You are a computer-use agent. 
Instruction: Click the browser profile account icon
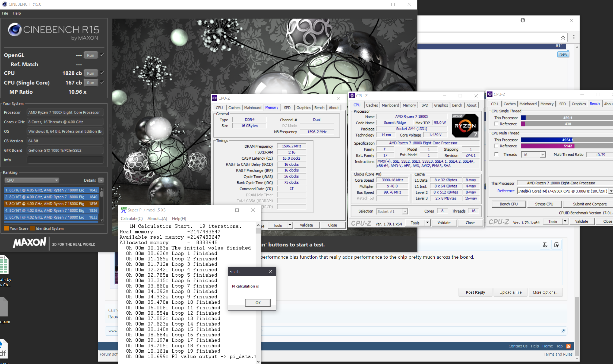click(523, 20)
